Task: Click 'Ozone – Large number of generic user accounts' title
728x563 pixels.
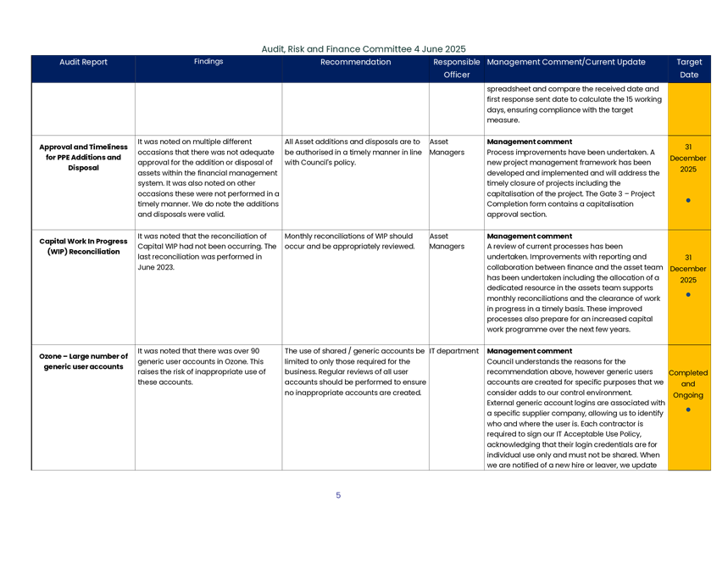Action: coord(83,361)
